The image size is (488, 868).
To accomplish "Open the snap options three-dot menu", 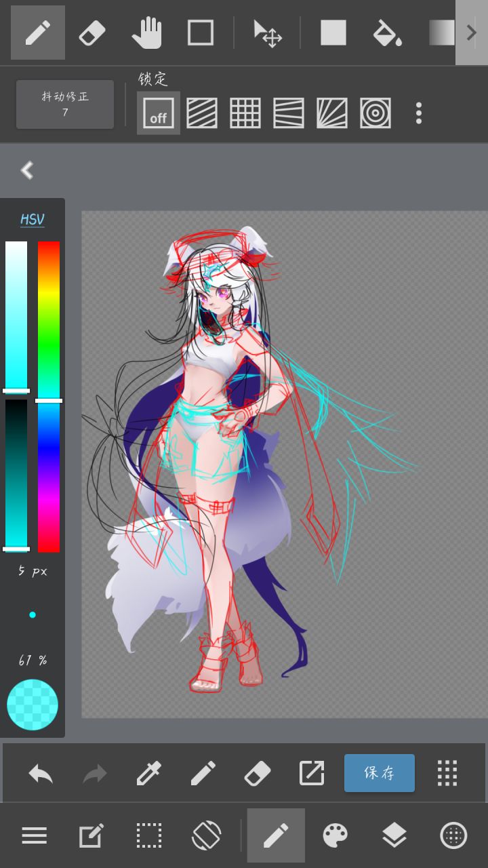I will pyautogui.click(x=419, y=113).
